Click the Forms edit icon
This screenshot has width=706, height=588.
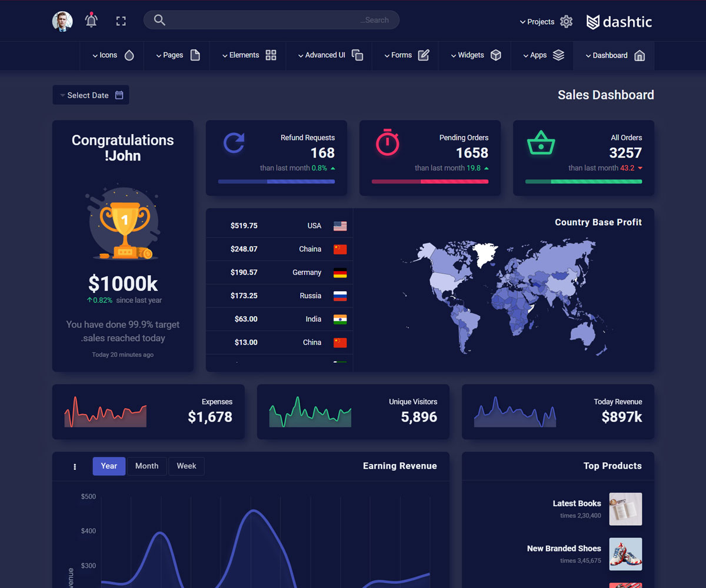424,55
